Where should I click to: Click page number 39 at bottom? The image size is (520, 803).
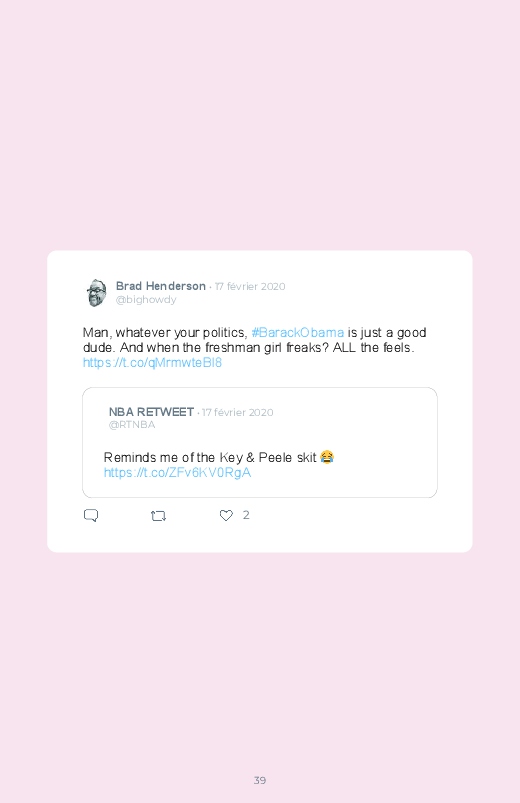(260, 780)
